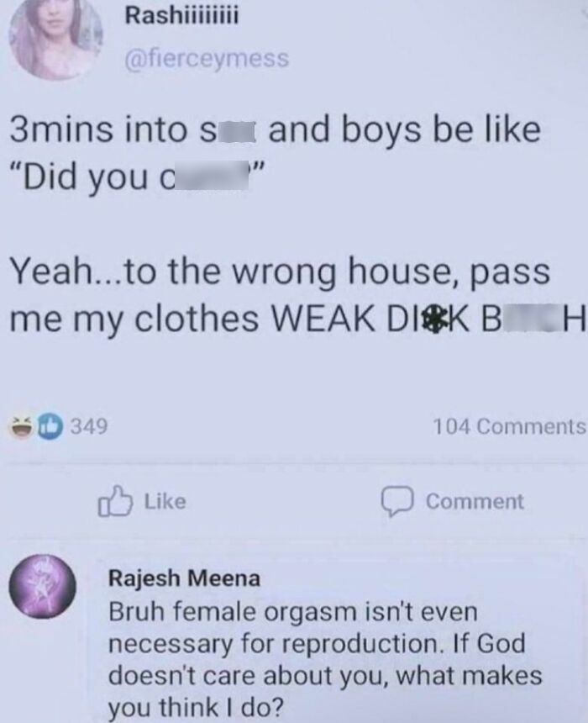Open Rashi's profile picture at top
588x723 pixels.
point(55,39)
